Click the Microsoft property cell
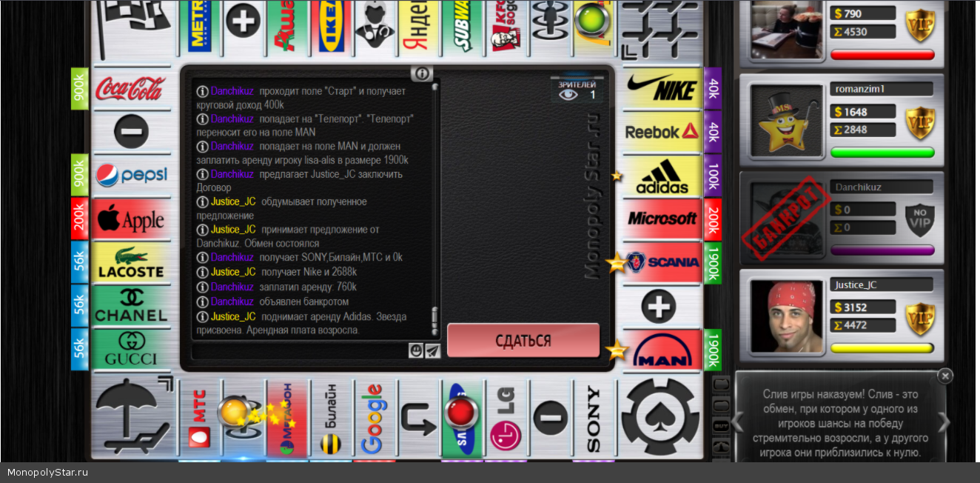 [x=662, y=219]
